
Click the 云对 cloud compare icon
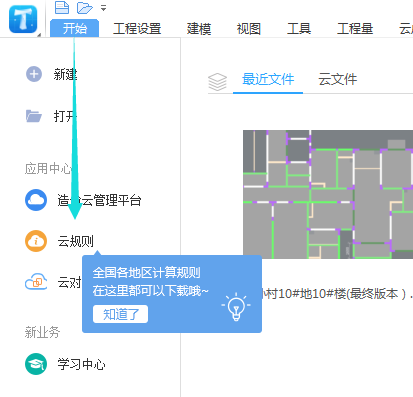tap(36, 282)
